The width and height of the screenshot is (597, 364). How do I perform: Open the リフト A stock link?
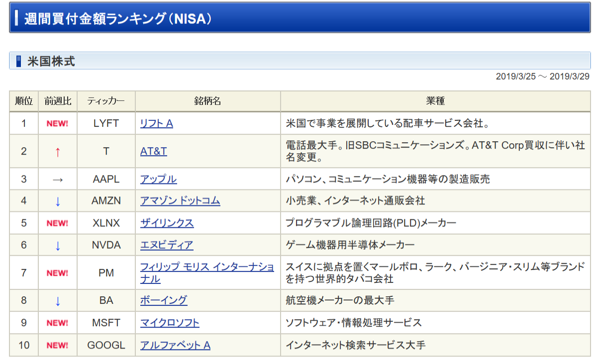156,123
